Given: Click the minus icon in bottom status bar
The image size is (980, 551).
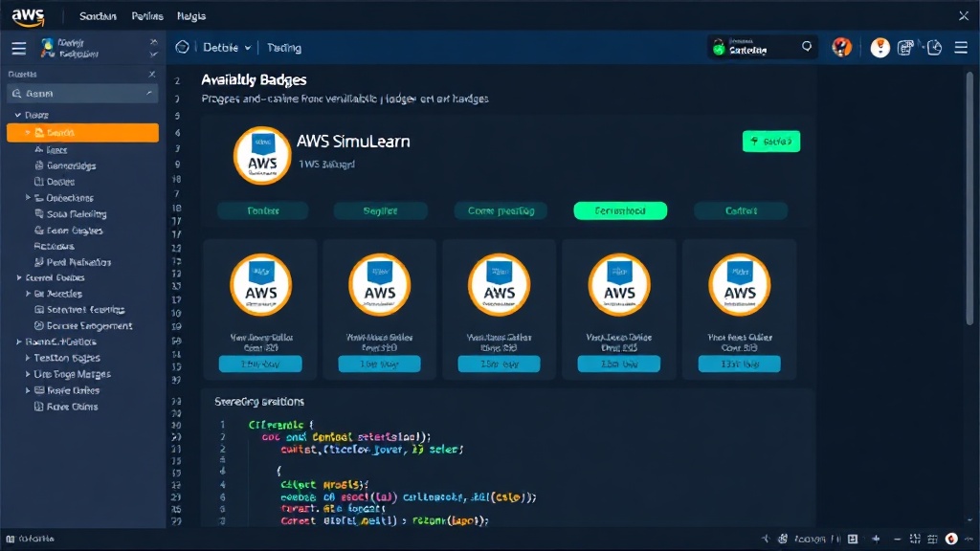Looking at the screenshot, I should pyautogui.click(x=898, y=539).
